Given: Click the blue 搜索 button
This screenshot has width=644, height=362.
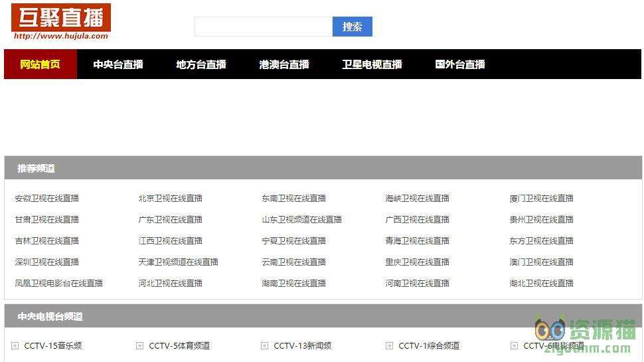Looking at the screenshot, I should click(x=353, y=27).
